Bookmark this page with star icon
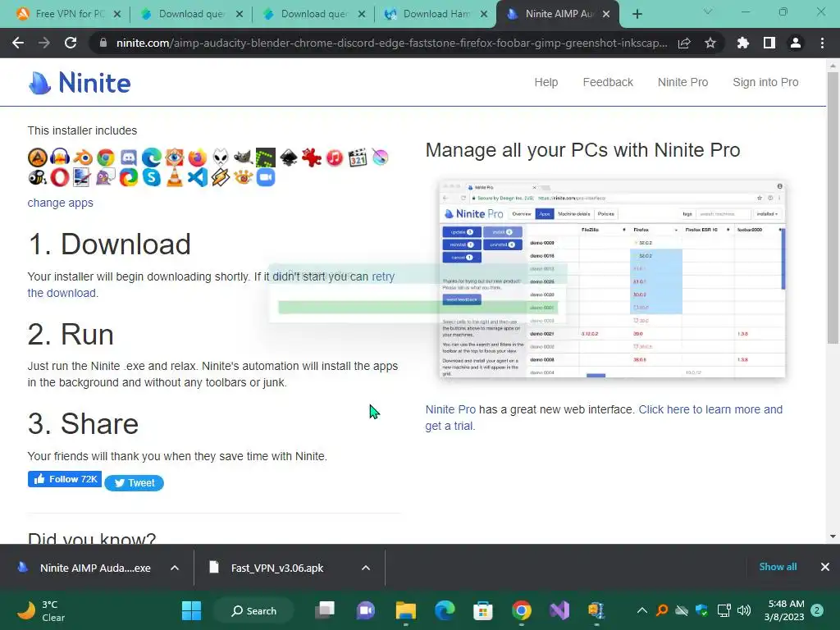The height and width of the screenshot is (630, 840). (x=710, y=43)
